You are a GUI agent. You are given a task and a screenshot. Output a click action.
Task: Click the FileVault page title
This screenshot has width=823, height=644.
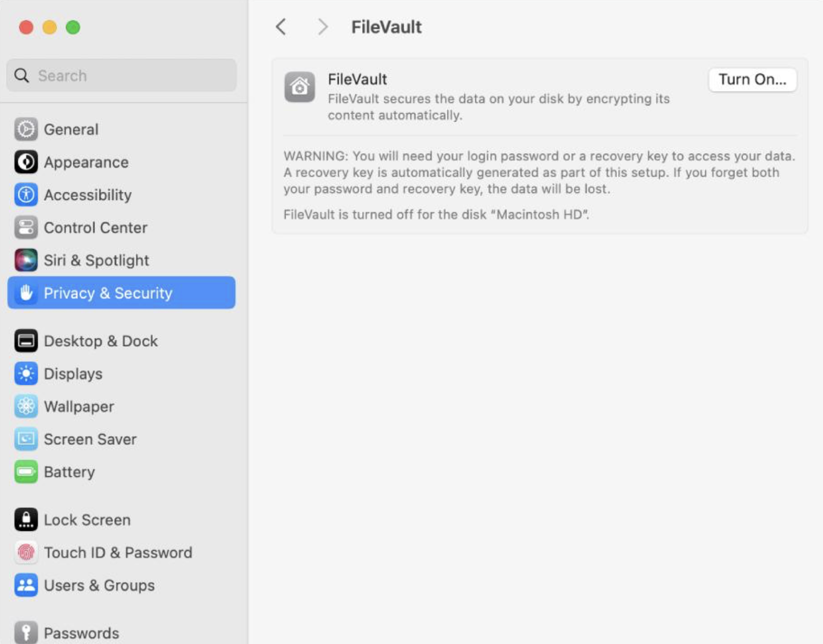[x=386, y=27]
